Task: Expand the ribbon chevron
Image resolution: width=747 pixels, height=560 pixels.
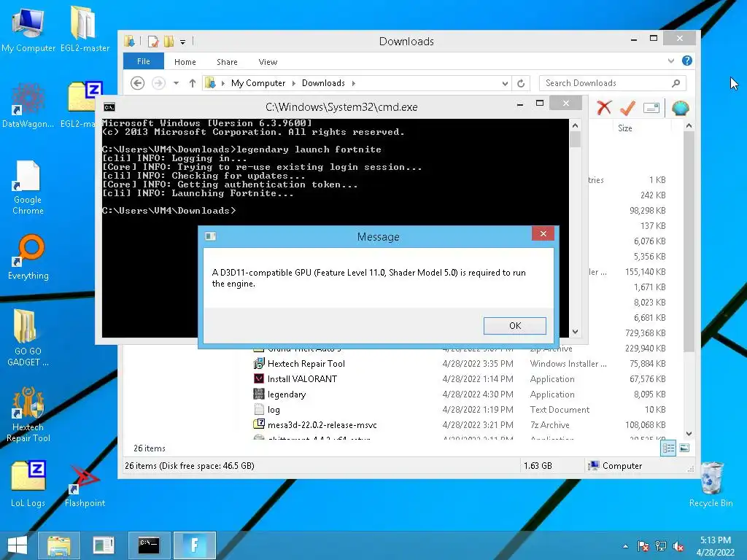Action: [671, 61]
